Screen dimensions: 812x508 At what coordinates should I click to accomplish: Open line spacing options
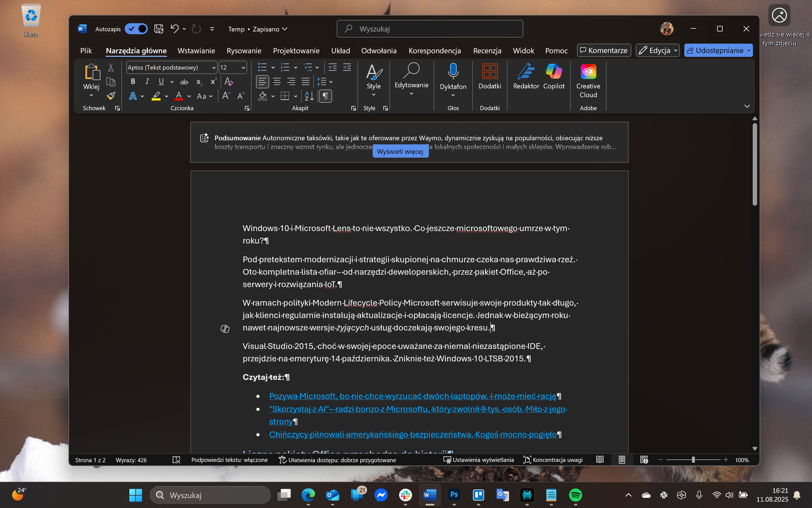(325, 82)
